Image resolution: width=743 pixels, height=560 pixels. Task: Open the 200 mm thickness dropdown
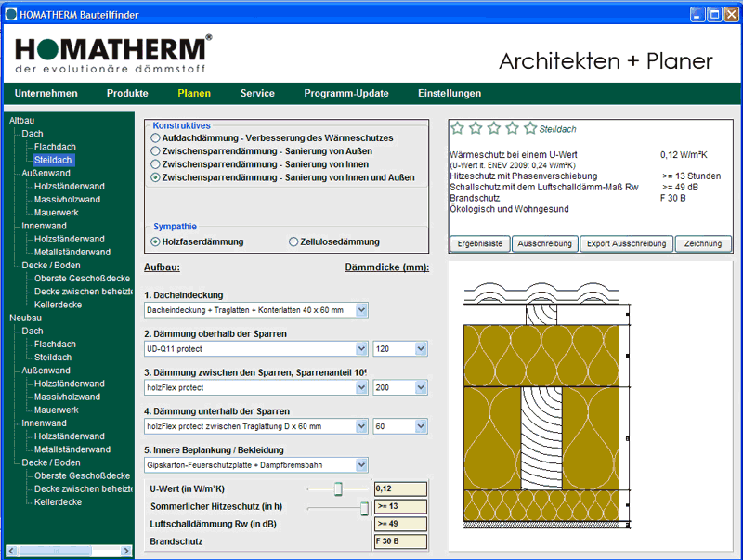421,388
